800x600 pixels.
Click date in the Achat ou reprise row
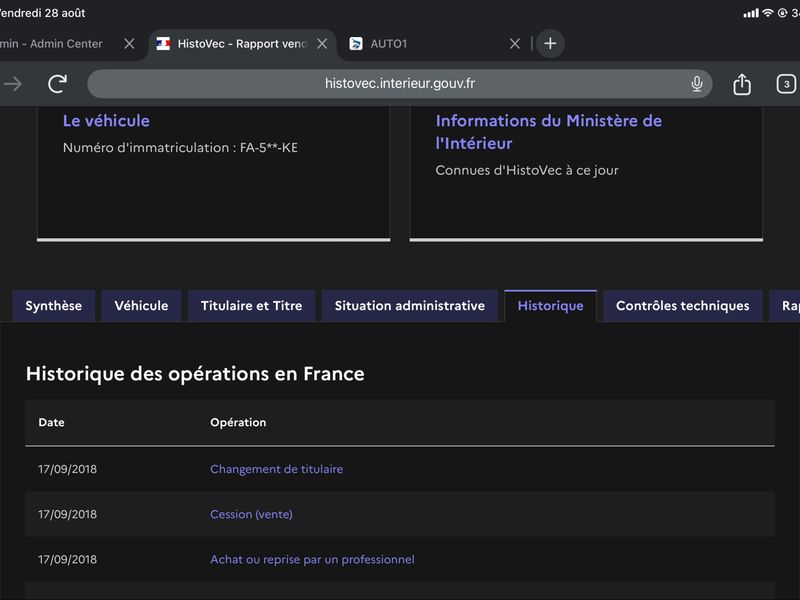pos(67,559)
